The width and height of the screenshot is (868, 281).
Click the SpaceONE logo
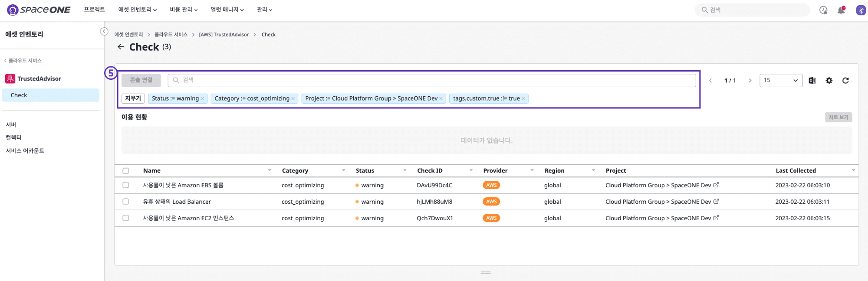[x=39, y=10]
